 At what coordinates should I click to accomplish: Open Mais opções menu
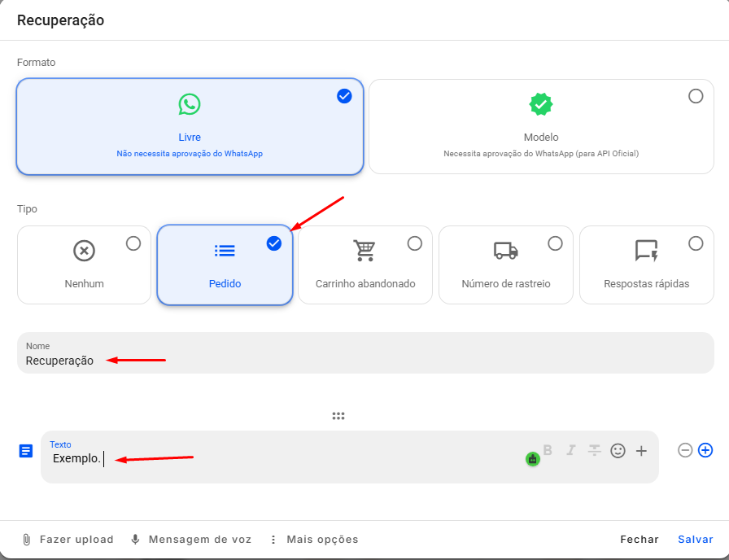[x=314, y=540]
